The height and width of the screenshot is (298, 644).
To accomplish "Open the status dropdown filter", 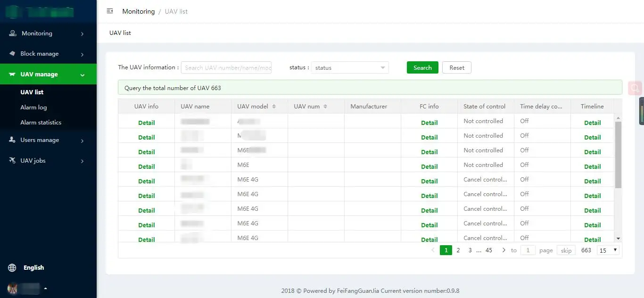I will click(349, 68).
